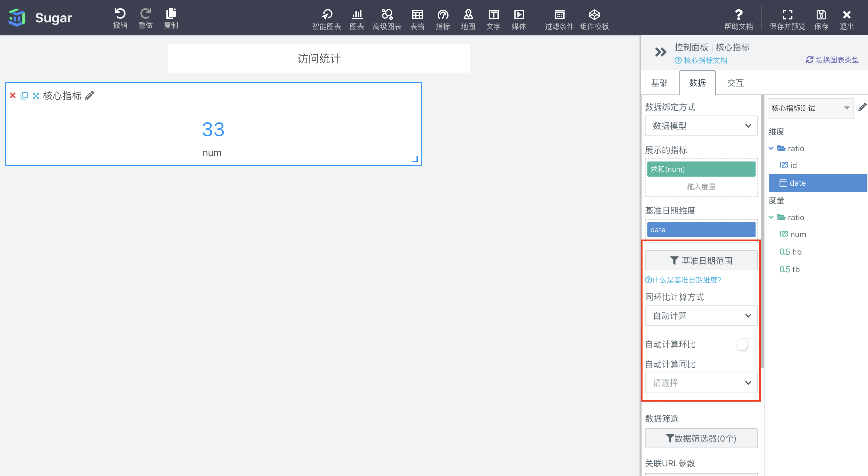Click the num label under 33
This screenshot has height=476, width=868.
pos(212,153)
